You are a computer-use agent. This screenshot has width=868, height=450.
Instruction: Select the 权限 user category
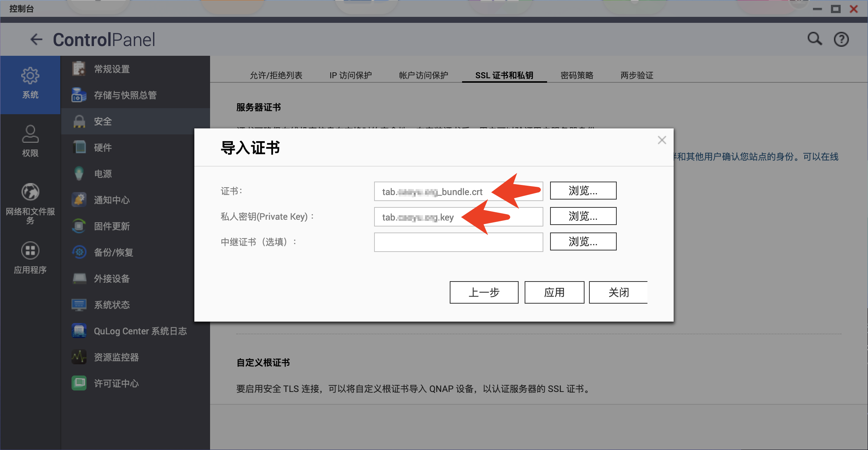(x=30, y=141)
